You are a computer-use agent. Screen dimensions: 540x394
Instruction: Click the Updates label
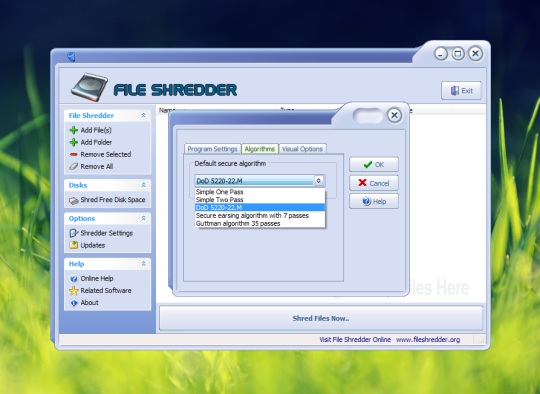[93, 245]
